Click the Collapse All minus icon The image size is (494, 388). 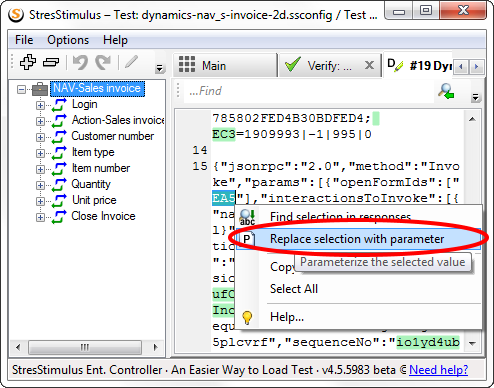pos(51,62)
